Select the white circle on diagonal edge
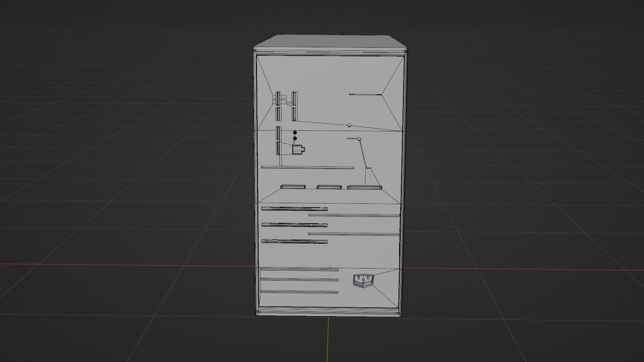This screenshot has width=644, height=362. [349, 125]
